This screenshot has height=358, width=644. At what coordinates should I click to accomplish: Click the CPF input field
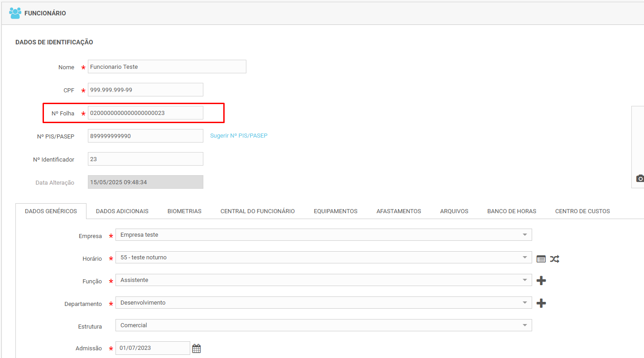pyautogui.click(x=145, y=90)
